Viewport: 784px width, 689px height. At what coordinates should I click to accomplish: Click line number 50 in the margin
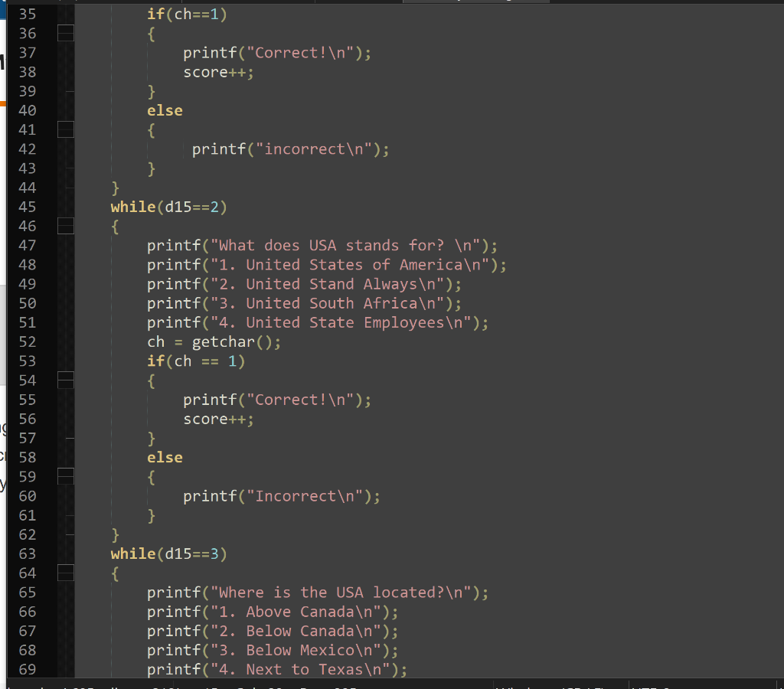point(28,302)
